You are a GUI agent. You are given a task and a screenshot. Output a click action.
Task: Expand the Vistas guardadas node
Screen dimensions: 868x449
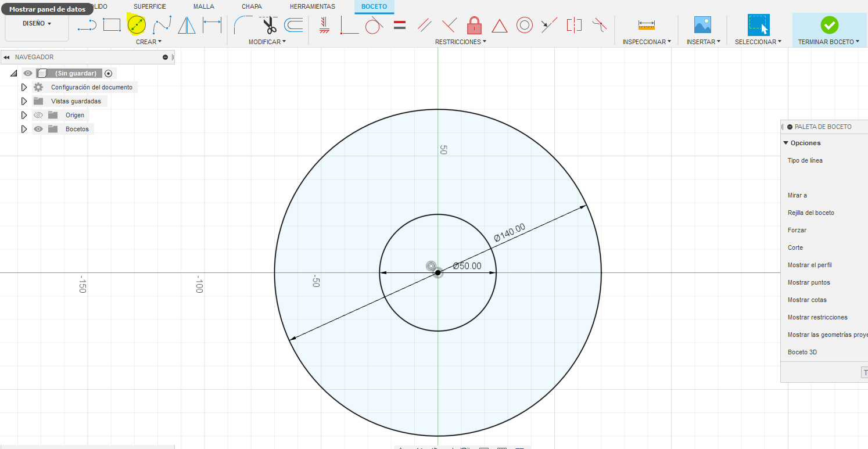pyautogui.click(x=24, y=101)
